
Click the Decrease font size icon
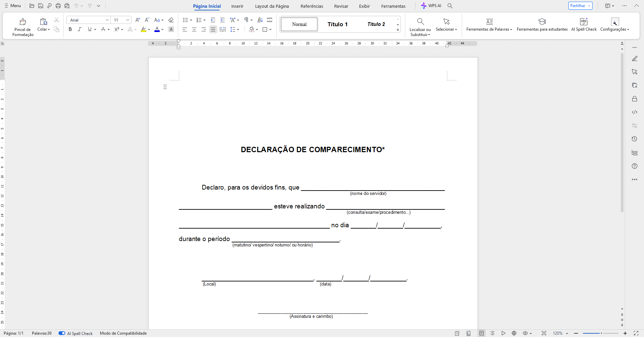(x=147, y=20)
